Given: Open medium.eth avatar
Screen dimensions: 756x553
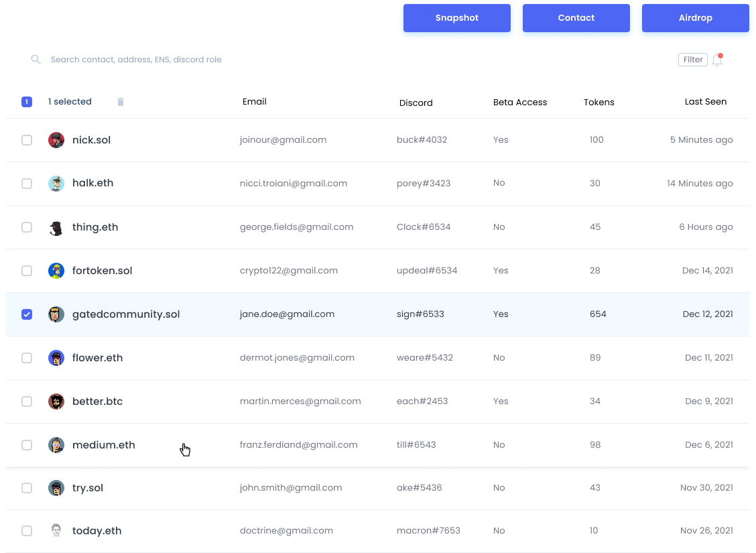Looking at the screenshot, I should point(56,445).
